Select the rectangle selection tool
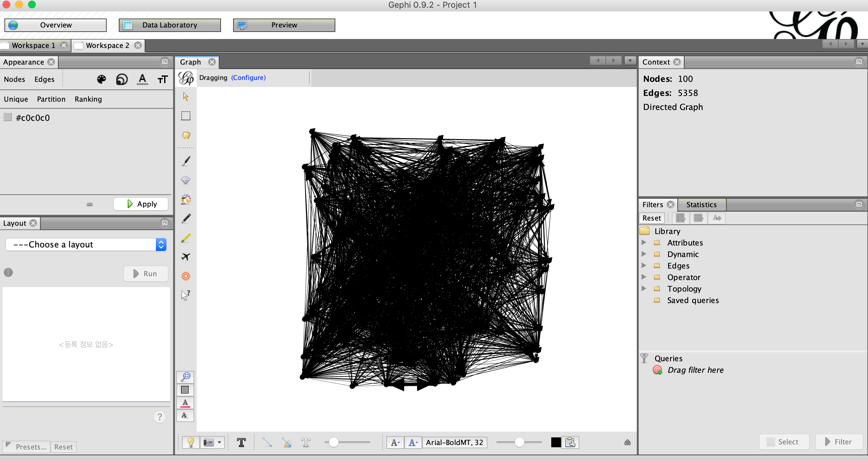Screen dimensions: 868x461 [x=186, y=116]
